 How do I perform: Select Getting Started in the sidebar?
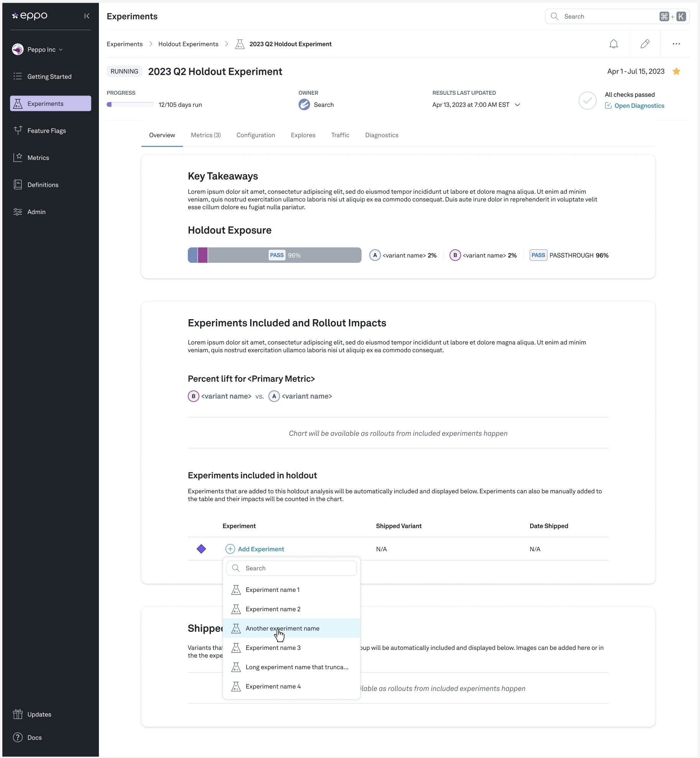pyautogui.click(x=49, y=76)
